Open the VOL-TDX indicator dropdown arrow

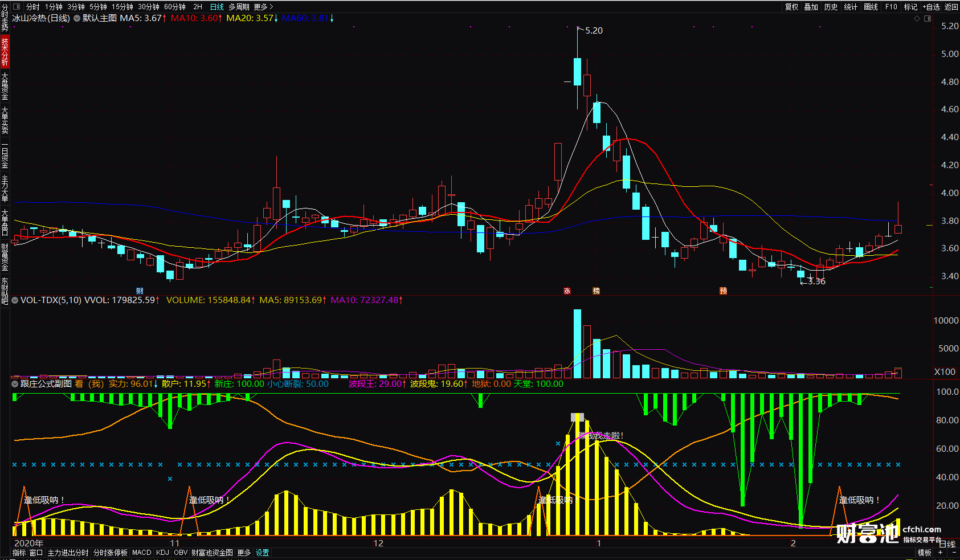click(15, 300)
